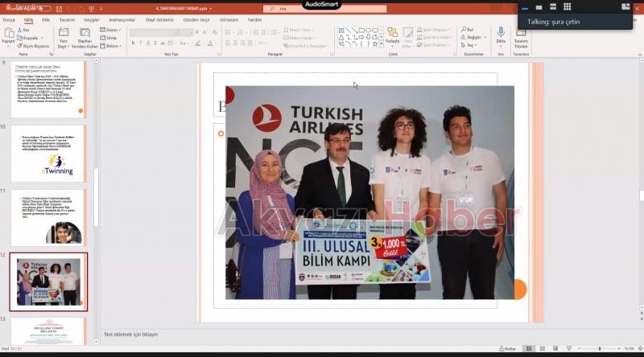Increase font size with large A
The width and height of the screenshot is (644, 357).
[x=197, y=32]
